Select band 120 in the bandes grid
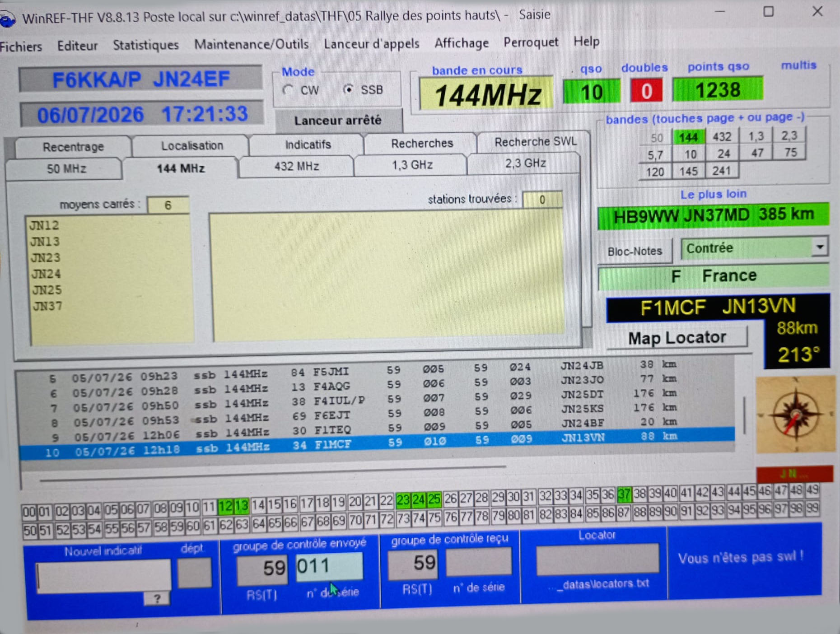 [x=655, y=172]
